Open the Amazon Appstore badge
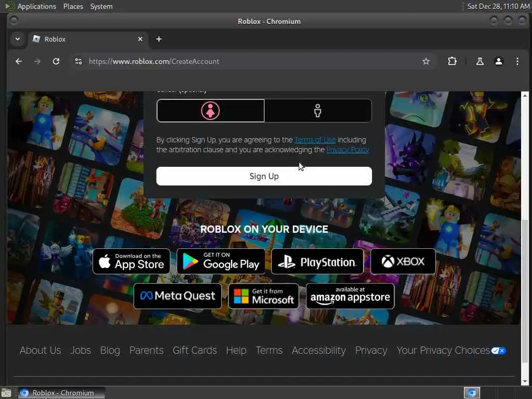 click(x=350, y=296)
